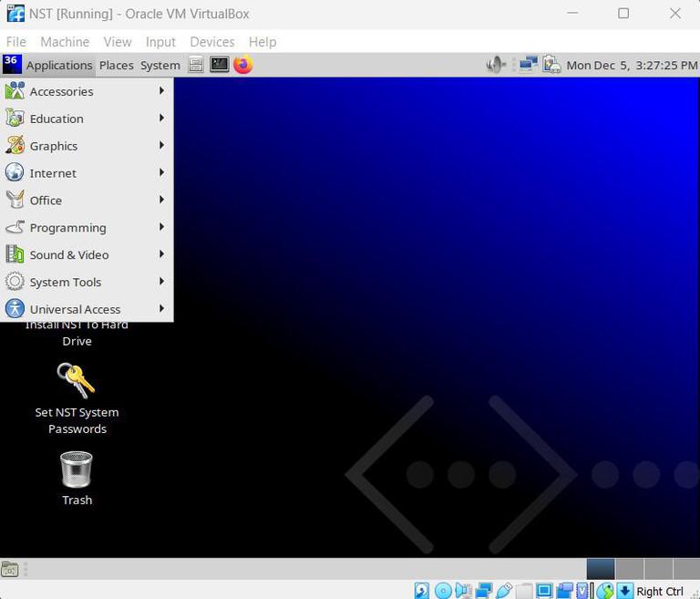700x599 pixels.
Task: Expand the Education submenu arrow
Action: coord(161,118)
